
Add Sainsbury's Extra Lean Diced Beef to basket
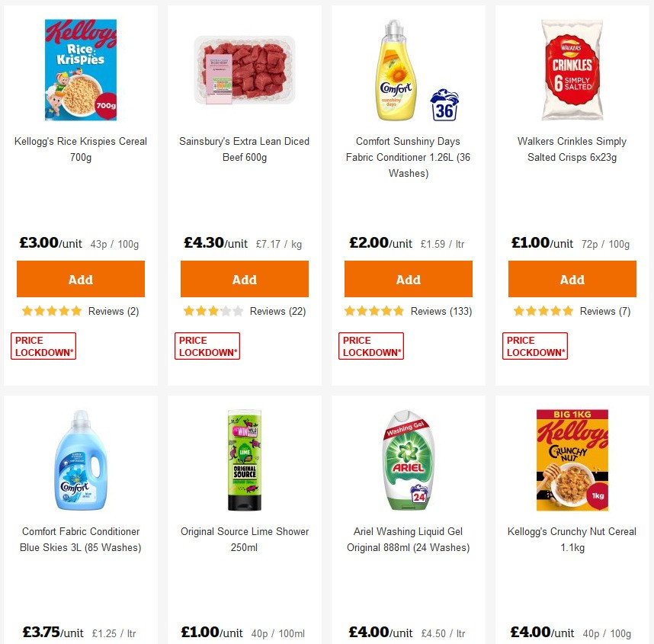pyautogui.click(x=244, y=278)
